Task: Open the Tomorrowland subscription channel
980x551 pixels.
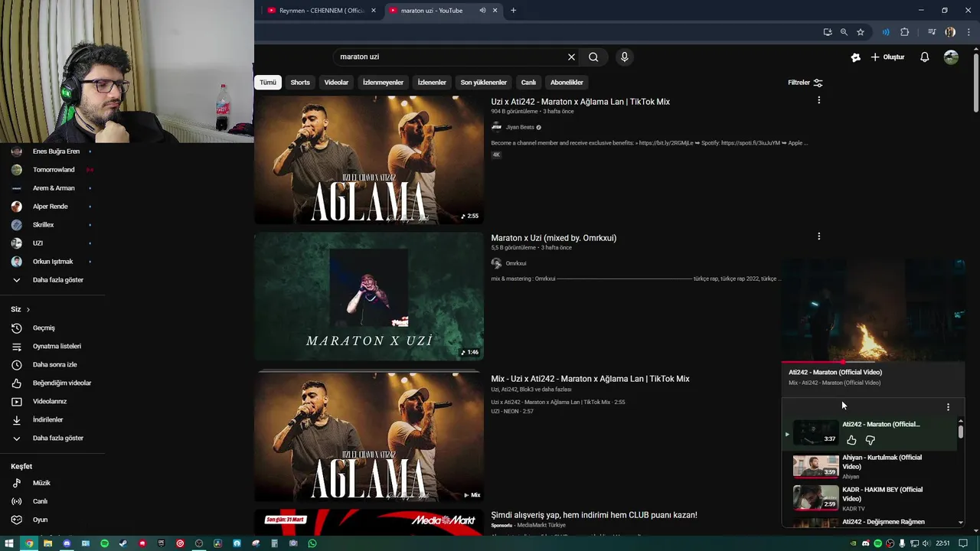Action: click(52, 170)
